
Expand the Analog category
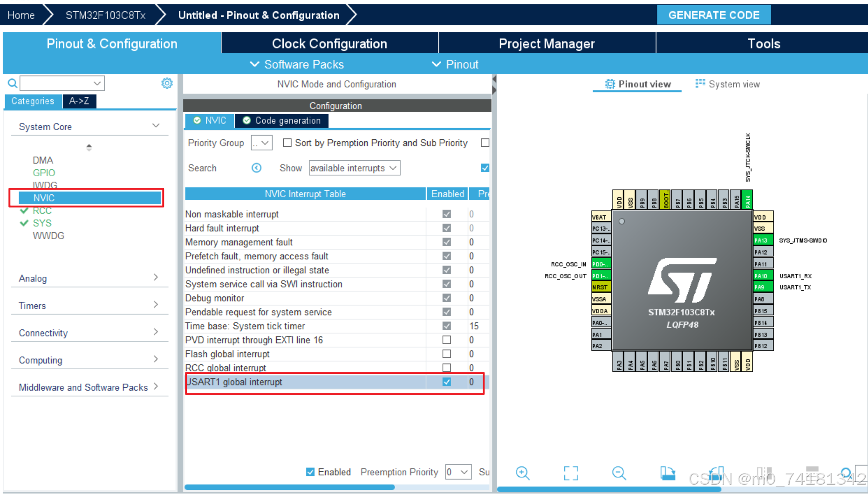coord(156,277)
